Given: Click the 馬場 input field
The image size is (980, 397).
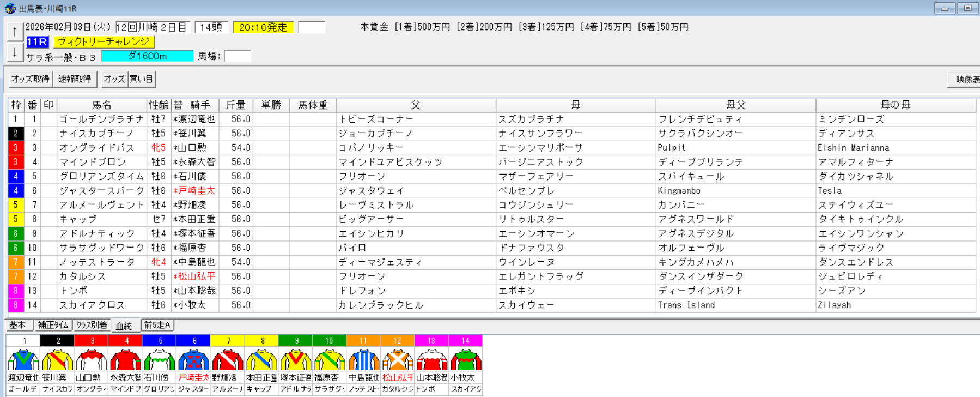Looking at the screenshot, I should (238, 56).
